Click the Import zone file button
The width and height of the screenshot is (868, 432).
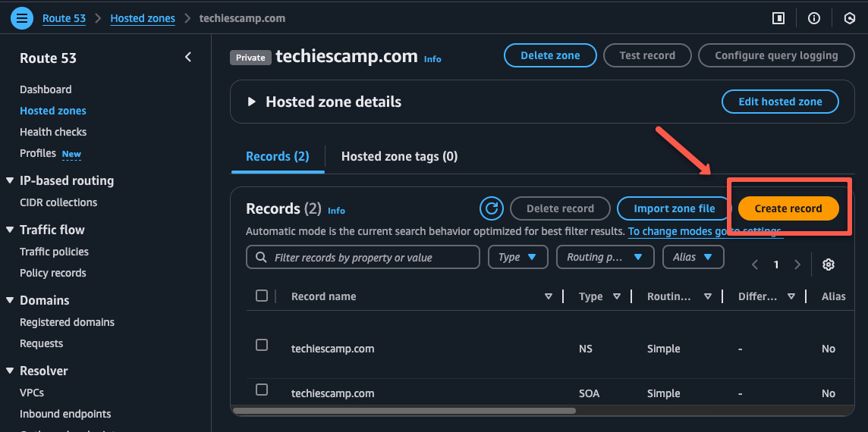[675, 208]
